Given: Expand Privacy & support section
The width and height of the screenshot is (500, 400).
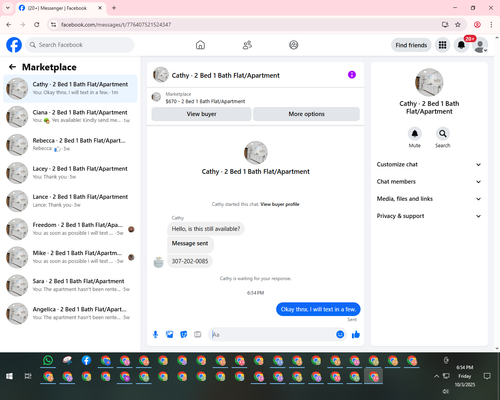Looking at the screenshot, I should pyautogui.click(x=429, y=216).
